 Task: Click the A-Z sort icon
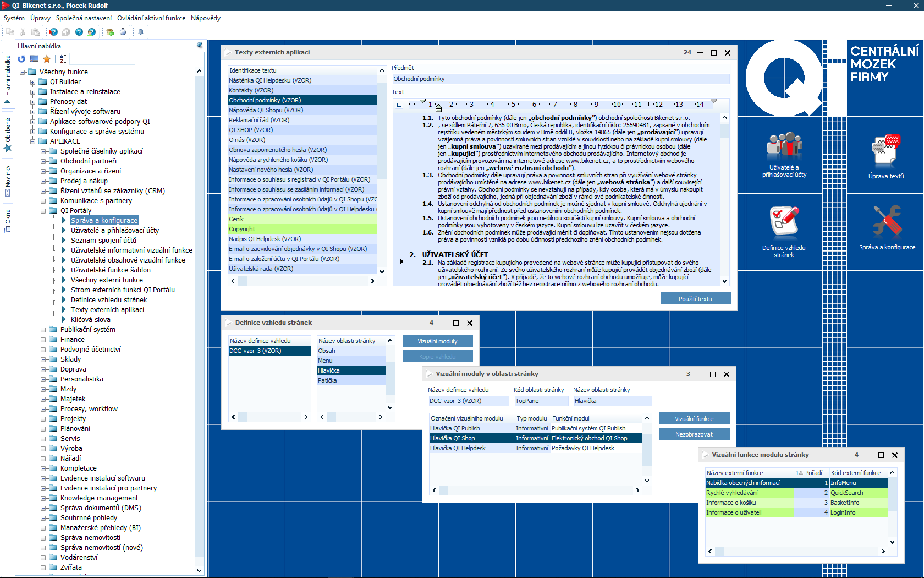[63, 59]
